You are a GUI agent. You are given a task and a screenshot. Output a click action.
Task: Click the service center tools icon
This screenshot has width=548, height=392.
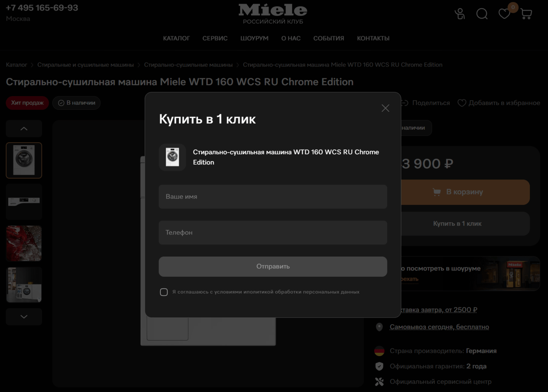[379, 382]
